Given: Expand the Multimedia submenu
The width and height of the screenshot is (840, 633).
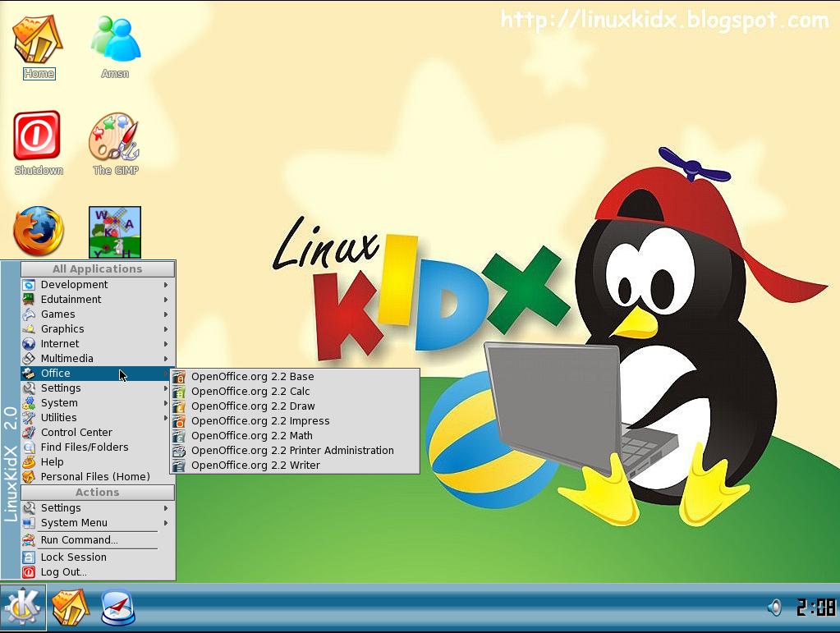Looking at the screenshot, I should tap(67, 358).
